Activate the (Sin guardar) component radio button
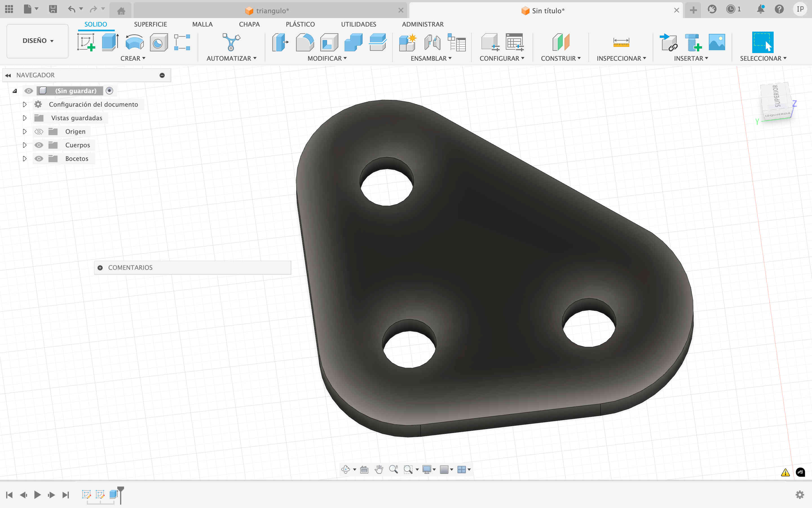This screenshot has width=812, height=508. [109, 90]
